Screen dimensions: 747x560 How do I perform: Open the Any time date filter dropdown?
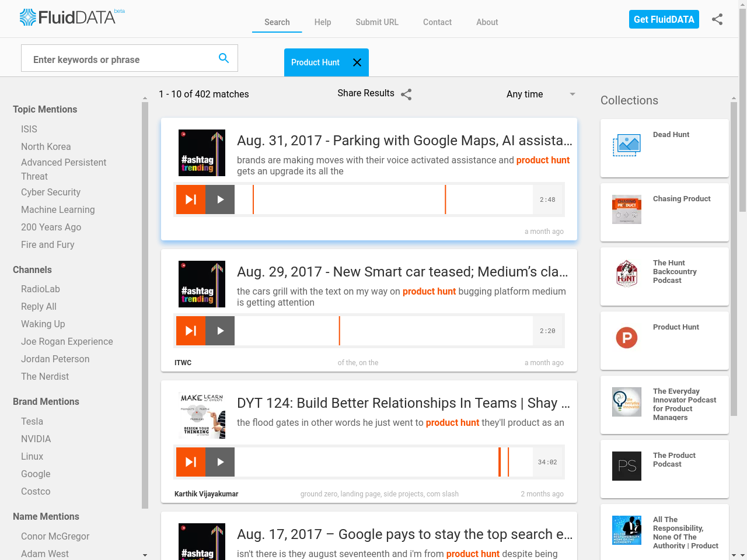click(x=541, y=94)
